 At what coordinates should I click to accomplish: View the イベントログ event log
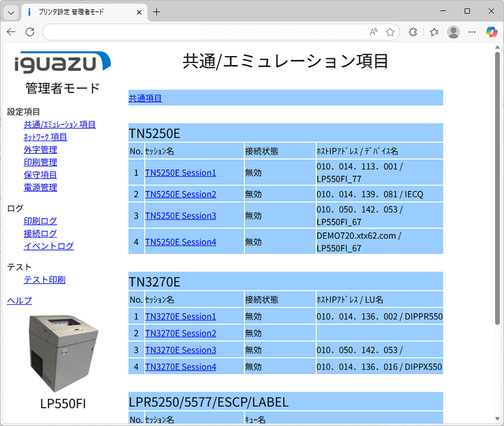point(49,246)
